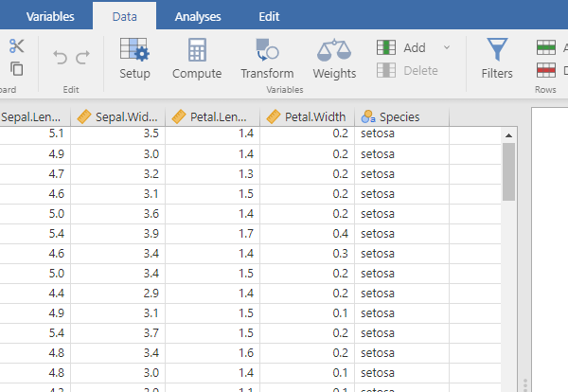The height and width of the screenshot is (392, 568).
Task: Click the Petal.Len... ruler icon
Action: (179, 116)
